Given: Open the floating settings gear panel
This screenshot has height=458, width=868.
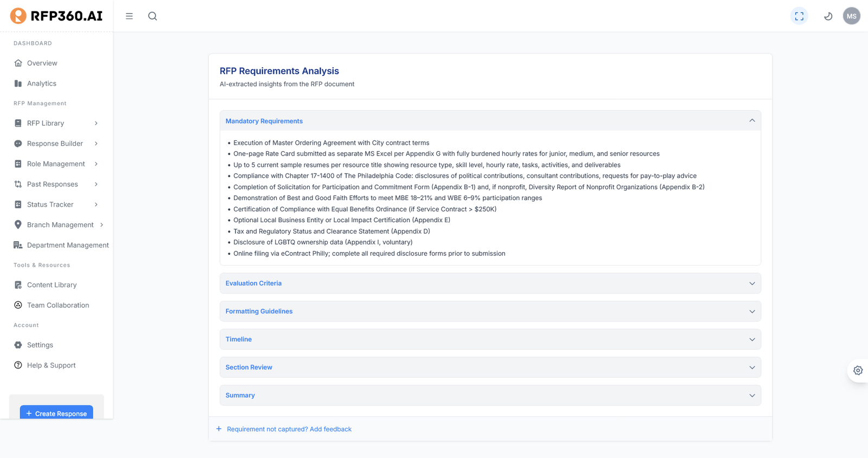Looking at the screenshot, I should [x=858, y=371].
